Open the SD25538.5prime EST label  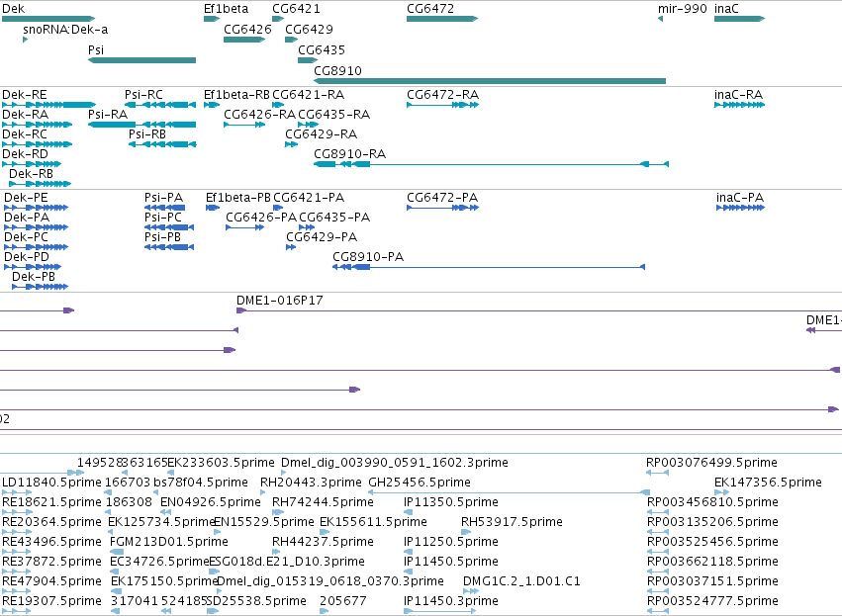[x=256, y=601]
